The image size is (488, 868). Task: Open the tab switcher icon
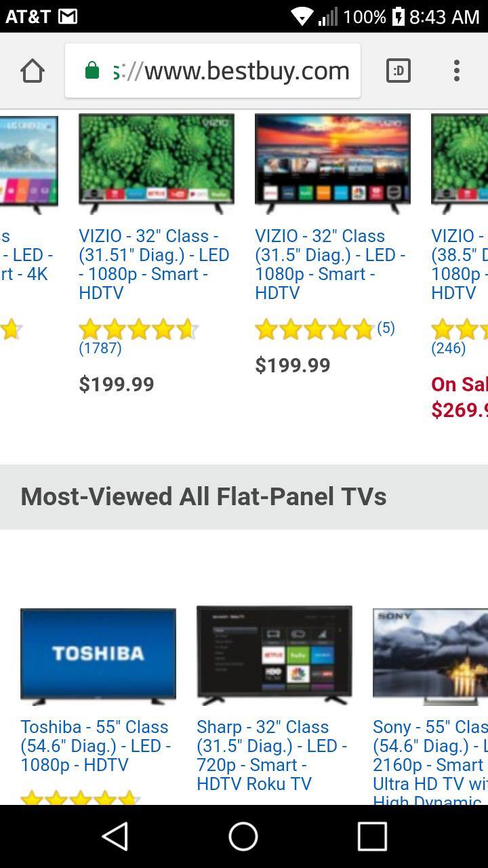click(399, 71)
